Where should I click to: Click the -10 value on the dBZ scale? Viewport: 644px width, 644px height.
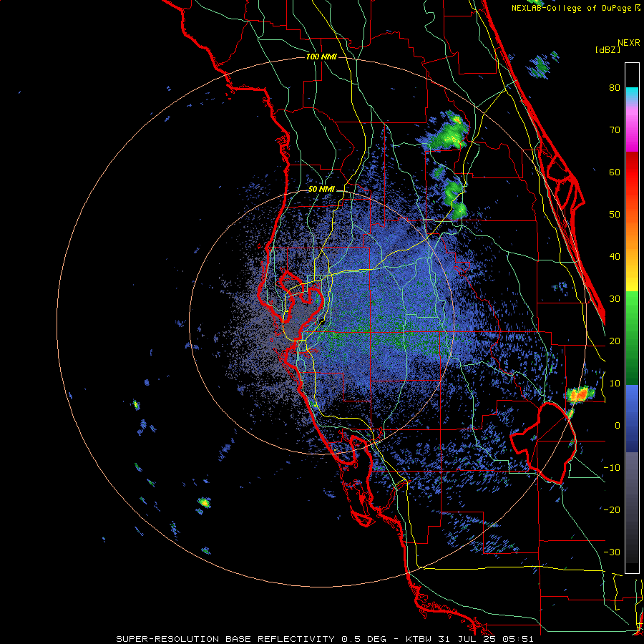[612, 468]
